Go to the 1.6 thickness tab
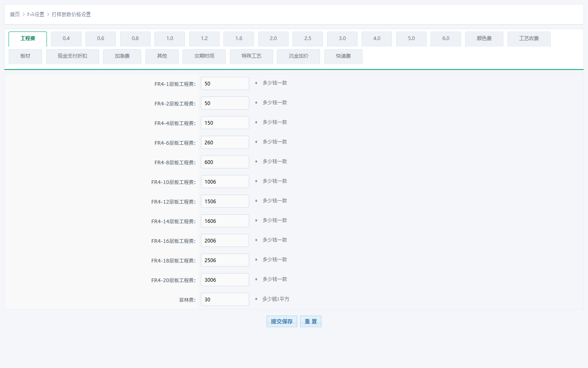This screenshot has height=368, width=588. (x=238, y=39)
